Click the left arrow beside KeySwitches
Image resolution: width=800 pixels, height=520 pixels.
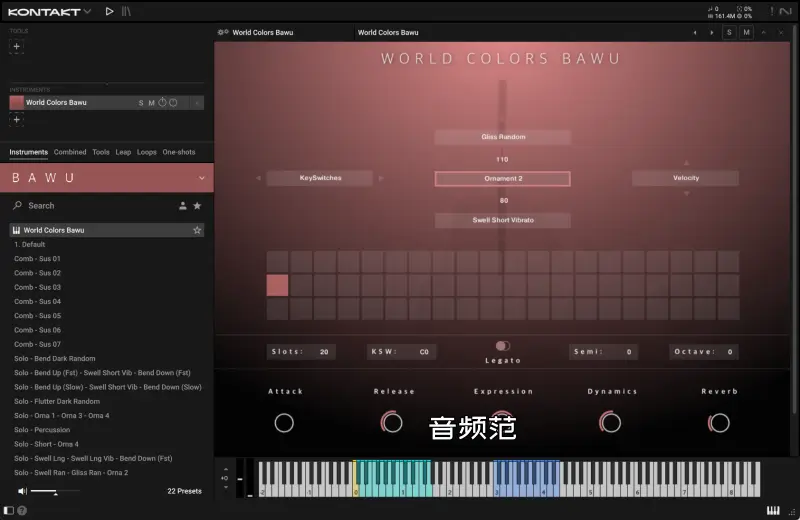[x=258, y=178]
